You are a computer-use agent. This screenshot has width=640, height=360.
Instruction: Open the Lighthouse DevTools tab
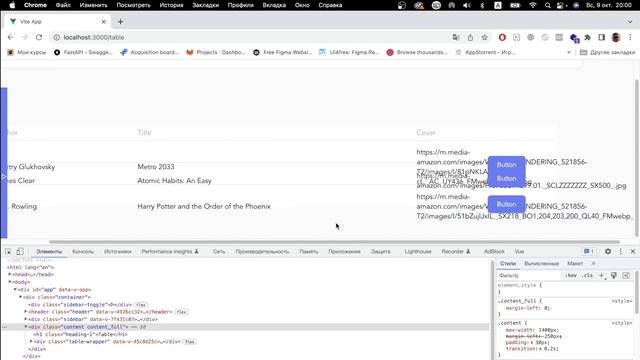418,251
